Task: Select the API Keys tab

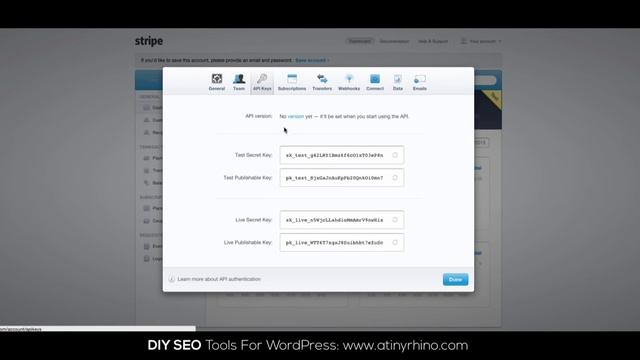Action: 262,82
